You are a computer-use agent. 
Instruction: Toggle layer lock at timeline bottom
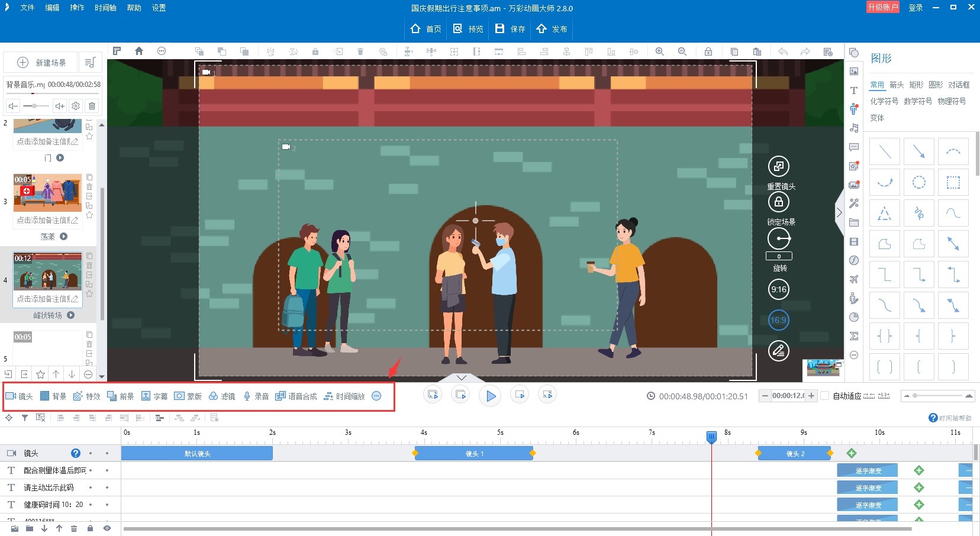click(x=90, y=528)
